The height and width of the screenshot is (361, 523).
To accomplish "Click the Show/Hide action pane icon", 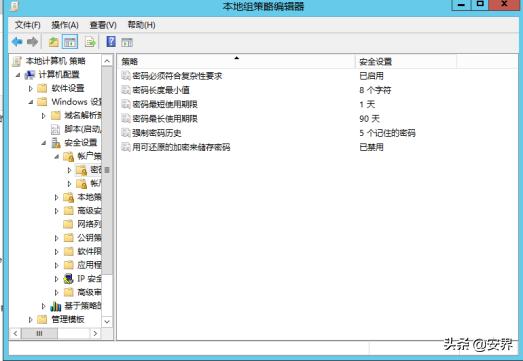I will 127,42.
